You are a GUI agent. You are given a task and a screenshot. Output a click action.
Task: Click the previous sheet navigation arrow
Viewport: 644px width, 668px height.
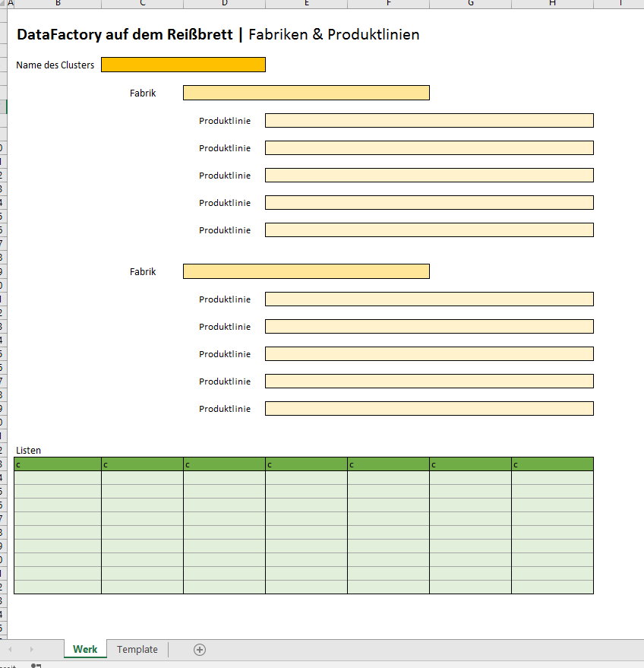tap(11, 649)
